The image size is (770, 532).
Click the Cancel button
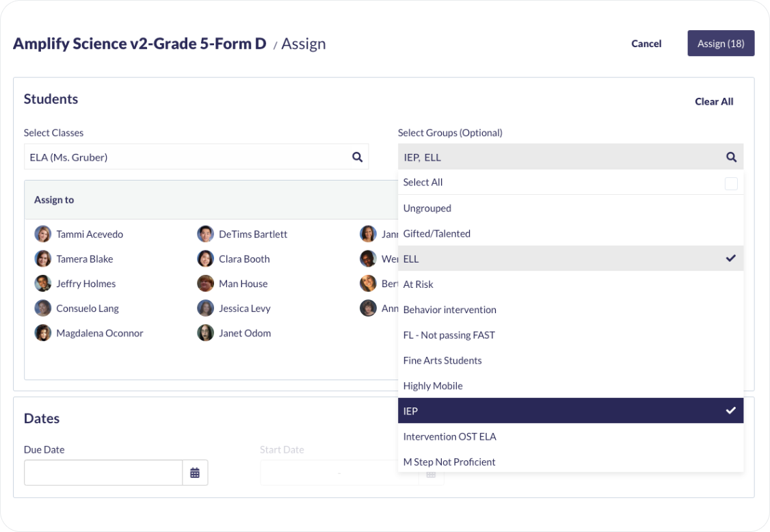(x=646, y=43)
